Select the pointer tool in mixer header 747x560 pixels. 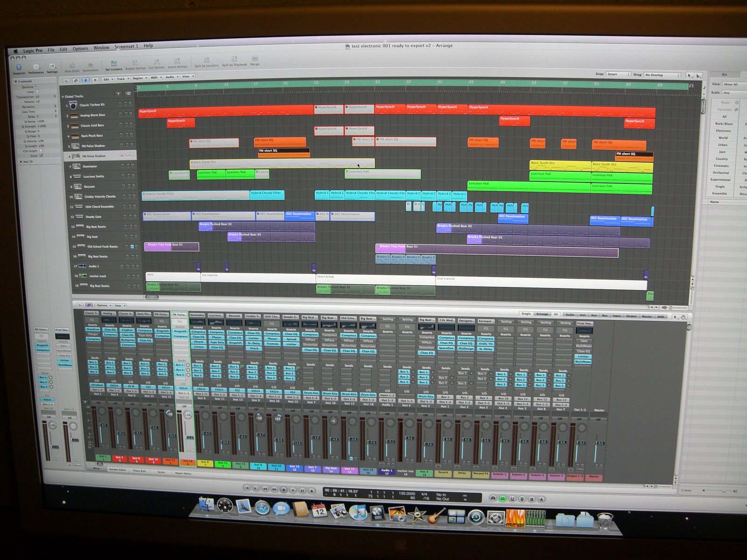point(675,317)
